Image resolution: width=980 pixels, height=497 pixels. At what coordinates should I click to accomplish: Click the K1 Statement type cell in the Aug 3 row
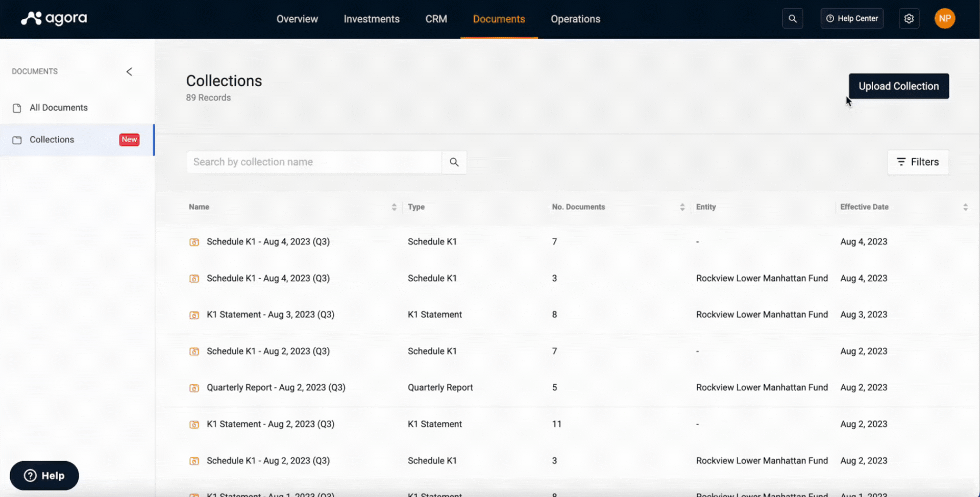click(435, 315)
